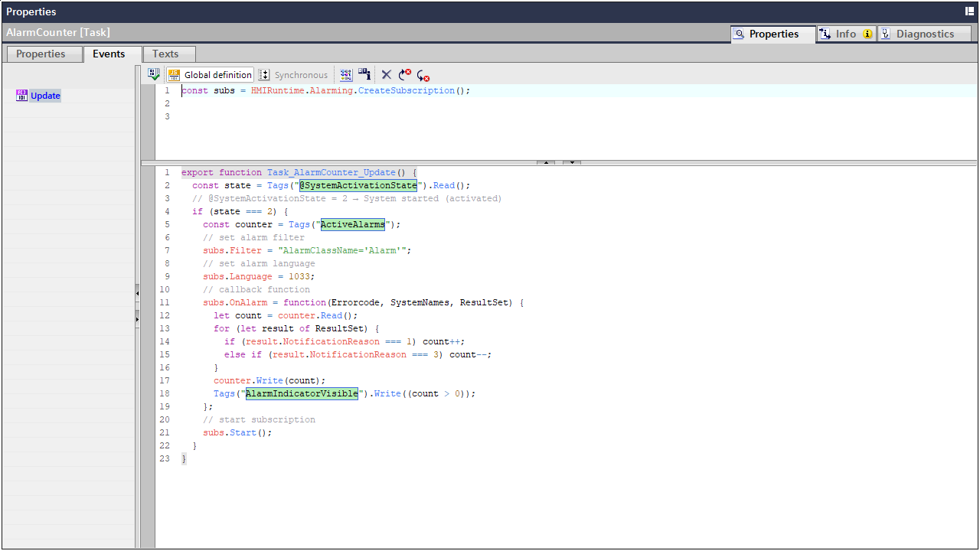Toggle the Global definition button
The image size is (980, 551).
[x=210, y=75]
